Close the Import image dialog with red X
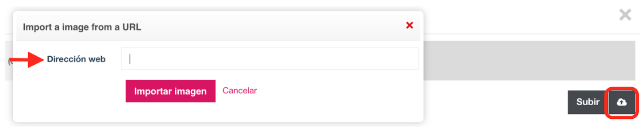Image resolution: width=644 pixels, height=129 pixels. point(410,25)
